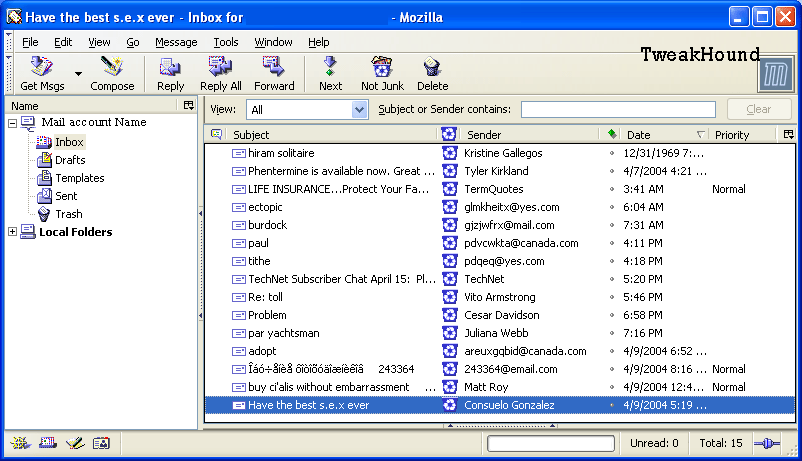Mark message as Not Junk
The width and height of the screenshot is (802, 461).
coord(382,74)
